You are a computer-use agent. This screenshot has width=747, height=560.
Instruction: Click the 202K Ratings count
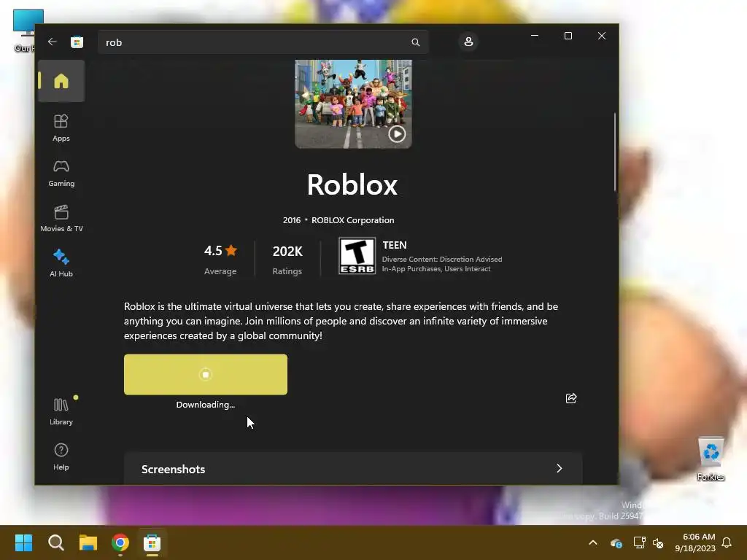pyautogui.click(x=287, y=259)
